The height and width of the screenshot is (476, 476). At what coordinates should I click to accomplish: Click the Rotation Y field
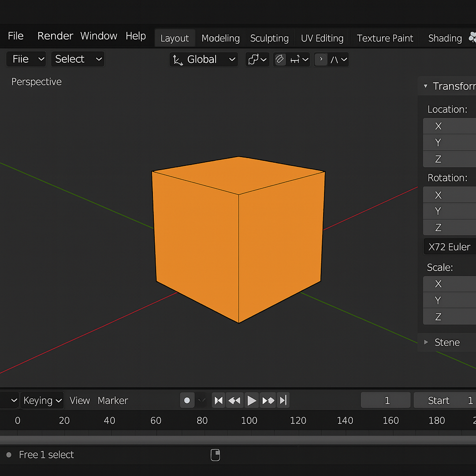450,211
